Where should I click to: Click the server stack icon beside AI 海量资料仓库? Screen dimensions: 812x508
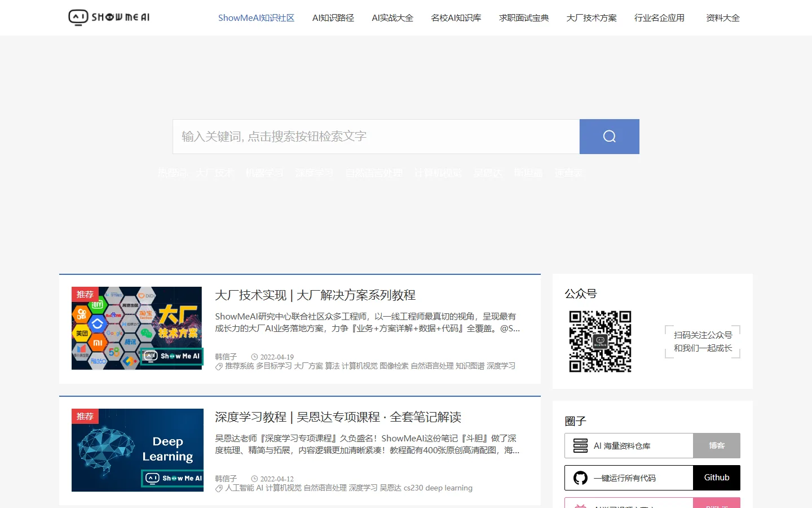580,446
